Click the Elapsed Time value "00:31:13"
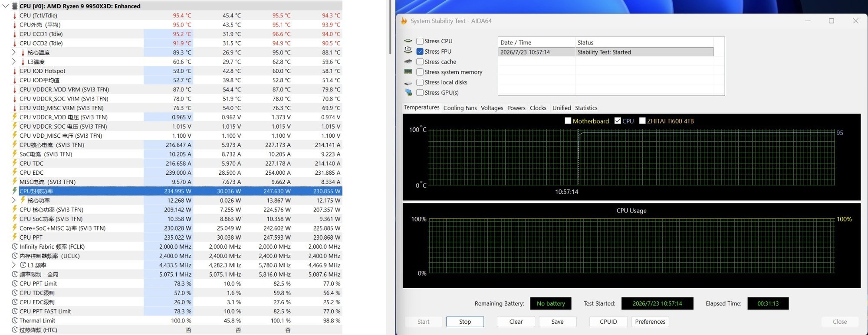The height and width of the screenshot is (335, 868). [768, 303]
